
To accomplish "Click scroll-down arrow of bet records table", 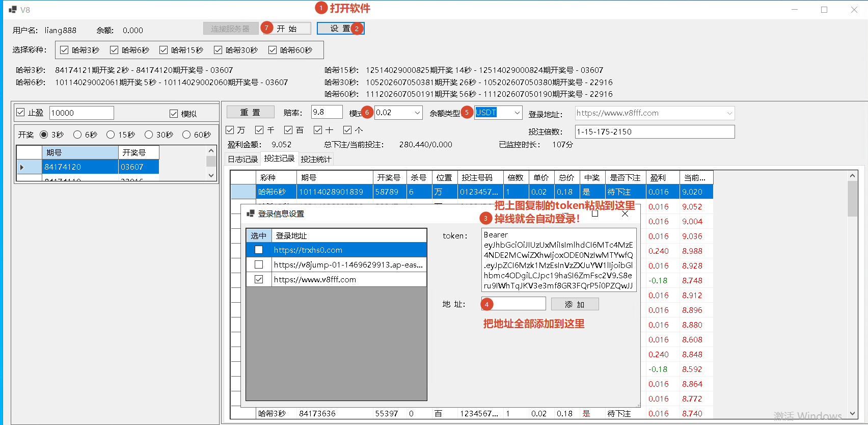I will click(x=852, y=414).
